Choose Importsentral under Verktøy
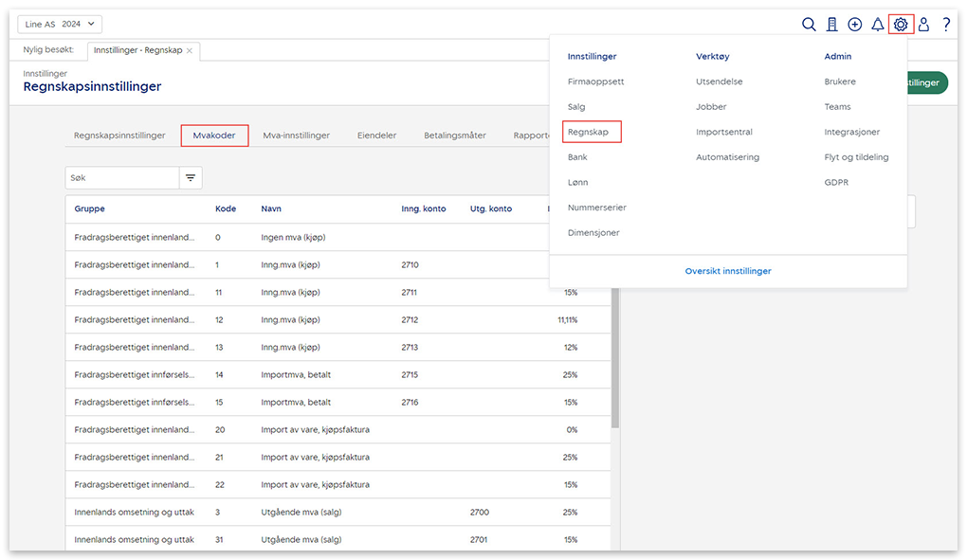967x560 pixels. tap(723, 132)
